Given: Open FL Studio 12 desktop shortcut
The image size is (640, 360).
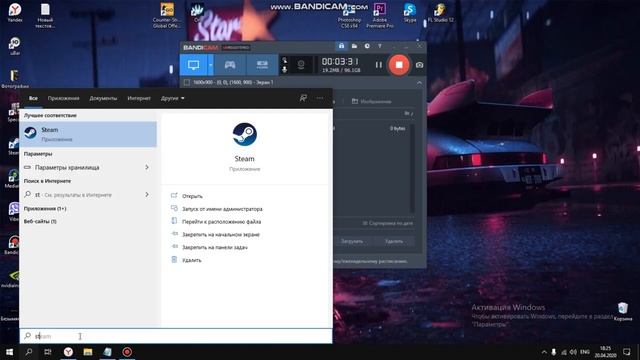Looking at the screenshot, I should click(x=440, y=12).
